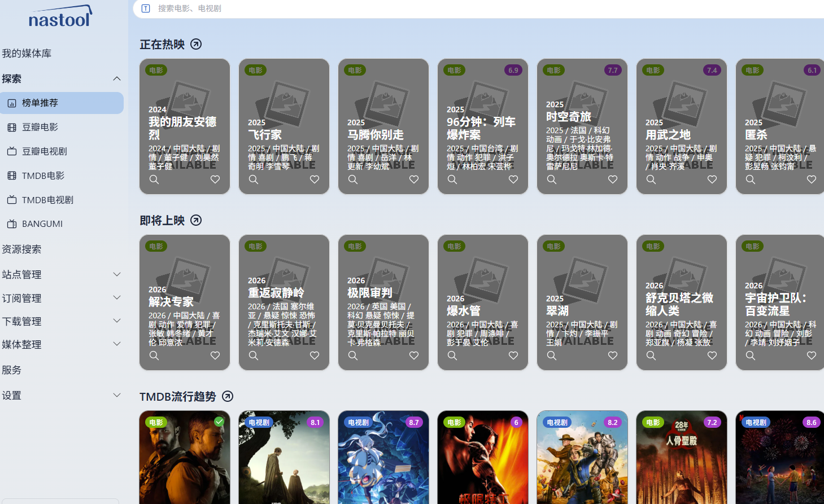Click the green checkmark badge on the Matt Damon poster

tap(219, 421)
